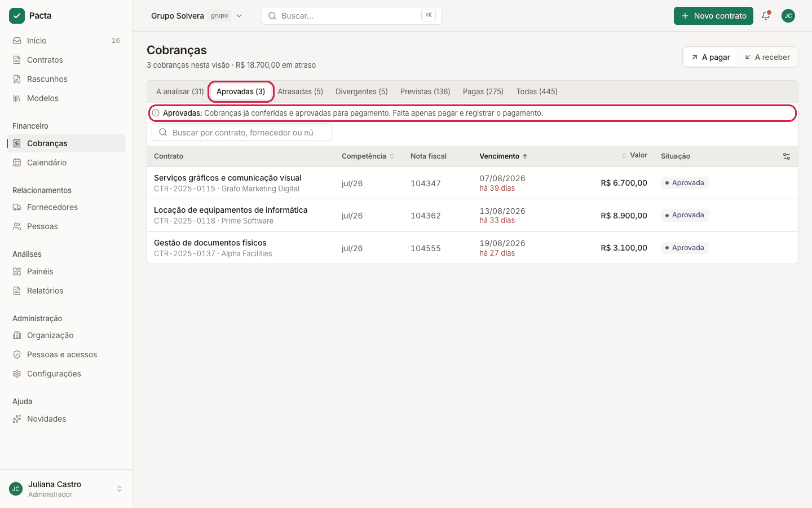The width and height of the screenshot is (812, 508).
Task: Open Contratos from the sidebar
Action: [x=66, y=60]
